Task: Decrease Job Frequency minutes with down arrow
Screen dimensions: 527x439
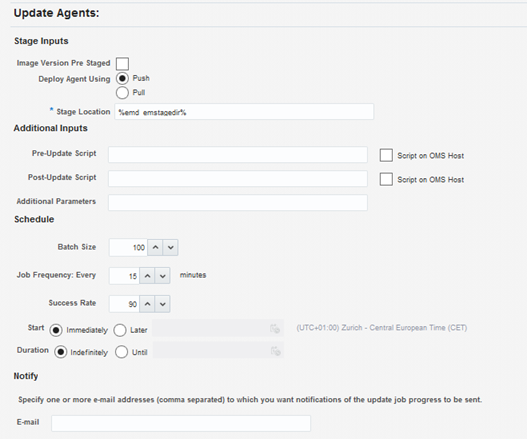Action: click(162, 276)
